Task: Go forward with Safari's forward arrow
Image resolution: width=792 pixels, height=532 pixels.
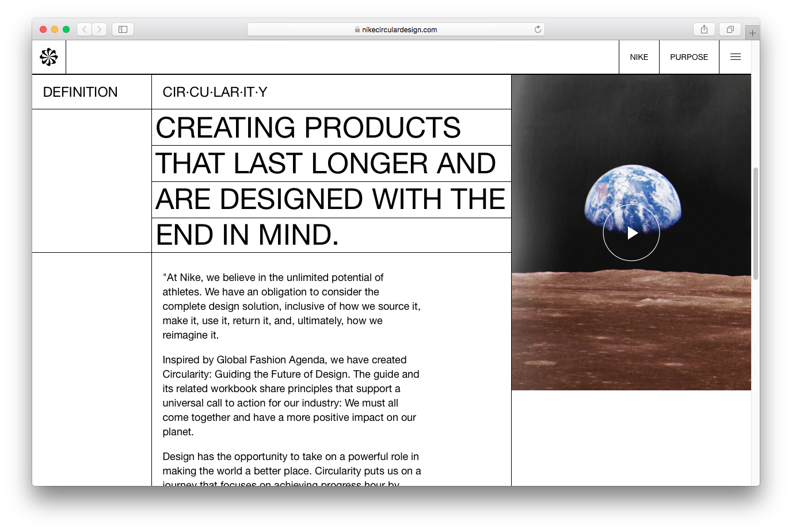Action: pos(99,29)
